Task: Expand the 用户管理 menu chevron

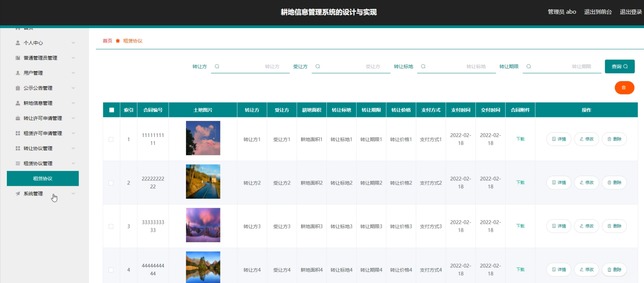Action: (73, 73)
